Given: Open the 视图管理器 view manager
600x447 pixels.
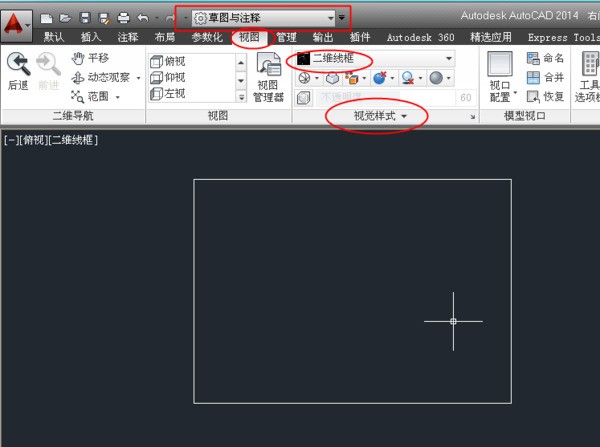Looking at the screenshot, I should pyautogui.click(x=269, y=76).
